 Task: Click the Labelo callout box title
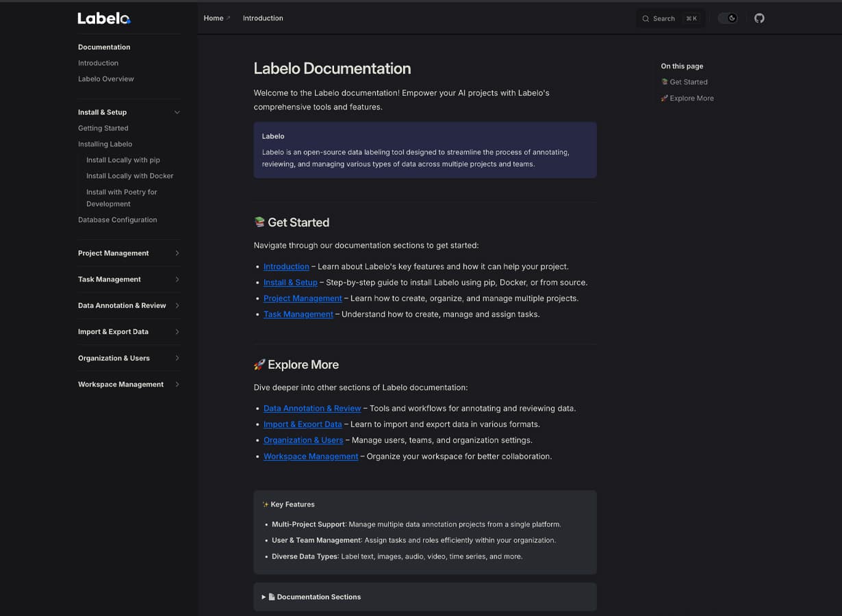pyautogui.click(x=273, y=136)
